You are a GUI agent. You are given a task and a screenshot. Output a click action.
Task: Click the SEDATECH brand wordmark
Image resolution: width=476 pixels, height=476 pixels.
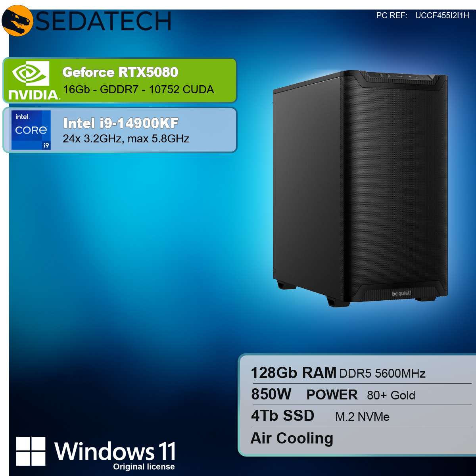tap(104, 21)
